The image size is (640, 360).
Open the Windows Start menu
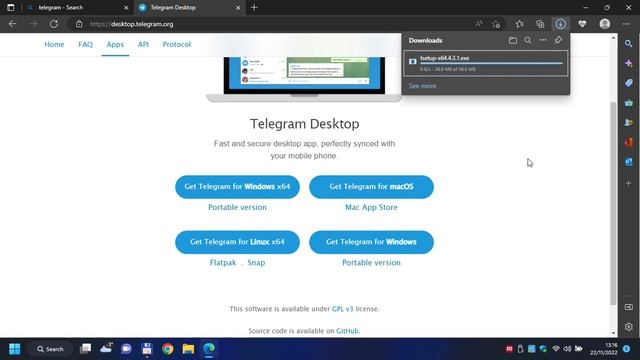click(15, 349)
